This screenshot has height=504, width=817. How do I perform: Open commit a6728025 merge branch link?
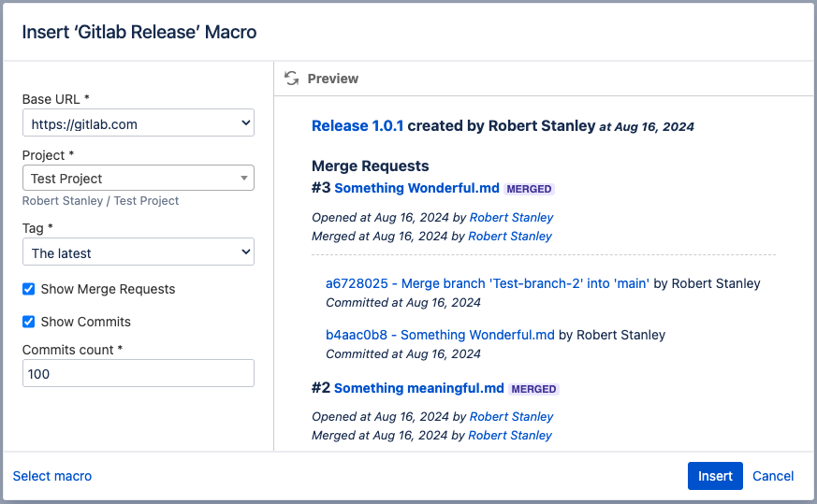pyautogui.click(x=487, y=283)
